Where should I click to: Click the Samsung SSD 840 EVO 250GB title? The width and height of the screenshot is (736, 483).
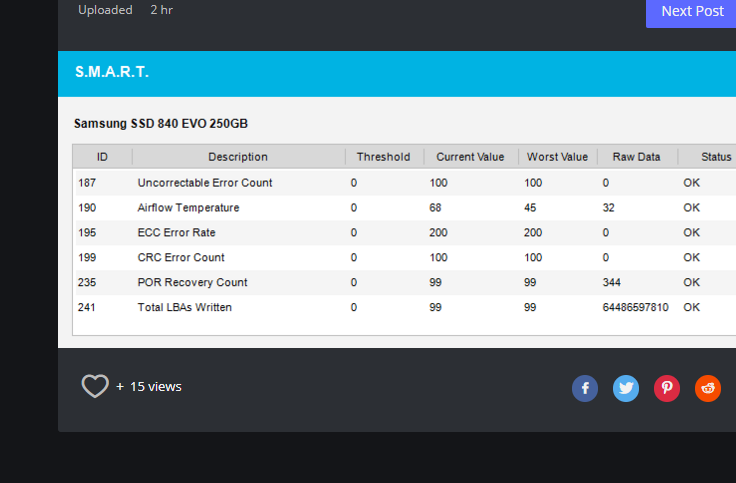(x=161, y=123)
